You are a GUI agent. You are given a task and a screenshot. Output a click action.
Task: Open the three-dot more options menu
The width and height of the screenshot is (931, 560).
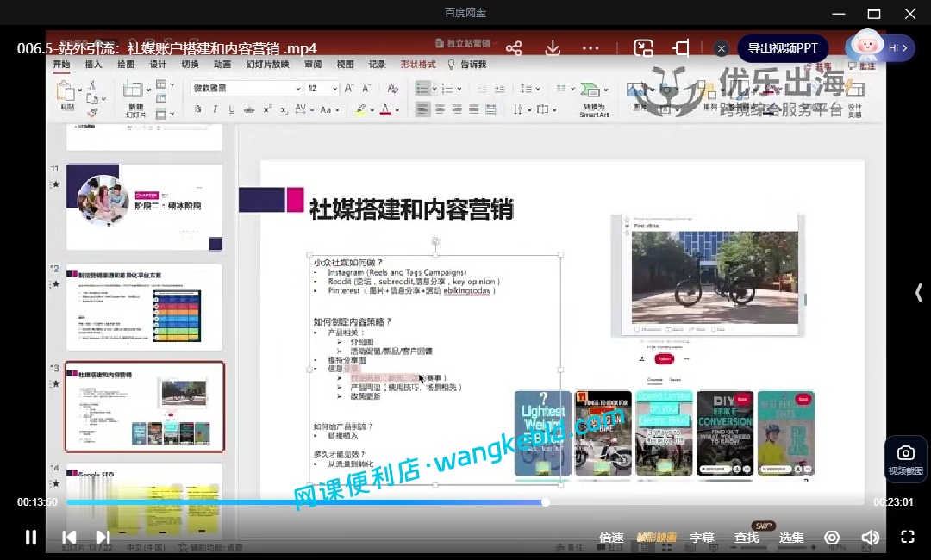(x=590, y=48)
